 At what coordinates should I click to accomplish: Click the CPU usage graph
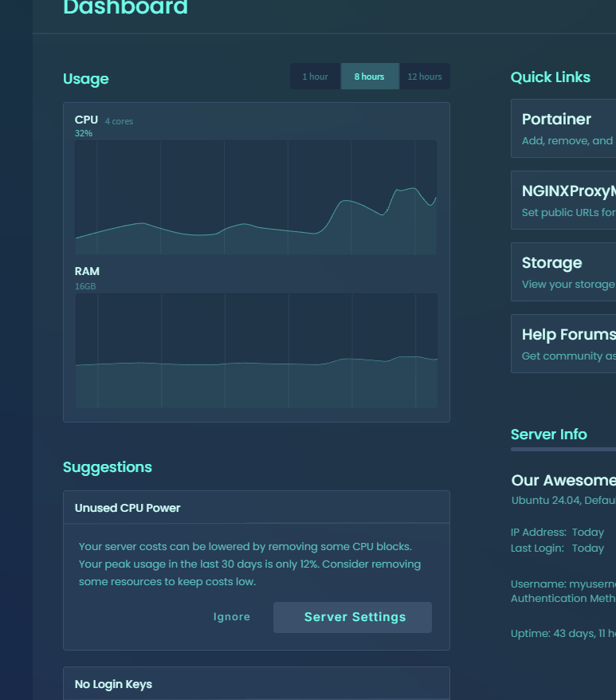255,198
